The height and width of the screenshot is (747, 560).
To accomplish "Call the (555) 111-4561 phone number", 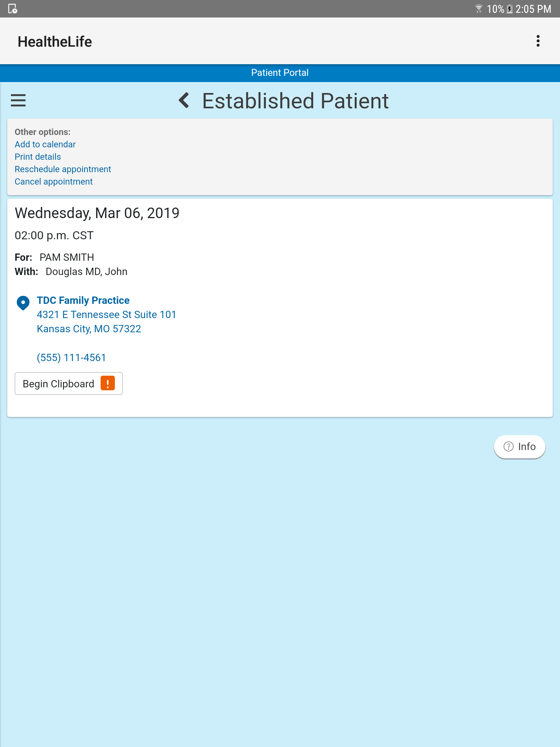I will [71, 357].
